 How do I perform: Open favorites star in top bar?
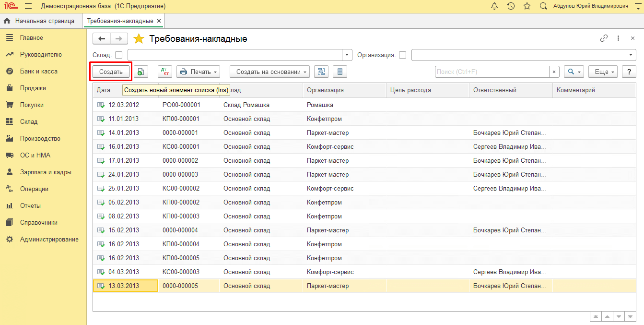(527, 6)
